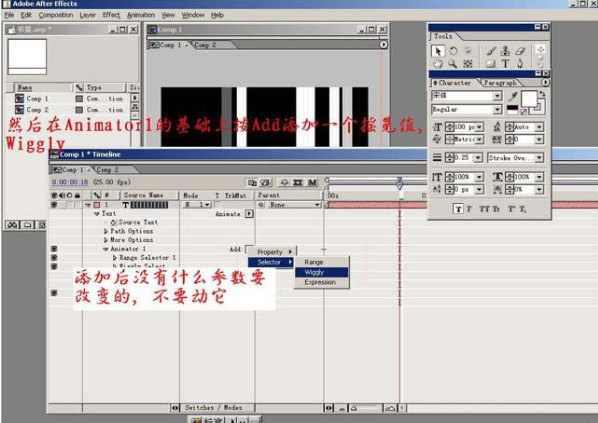Open the Stroke Over dropdown
Image resolution: width=598 pixels, height=423 pixels.
(x=539, y=158)
